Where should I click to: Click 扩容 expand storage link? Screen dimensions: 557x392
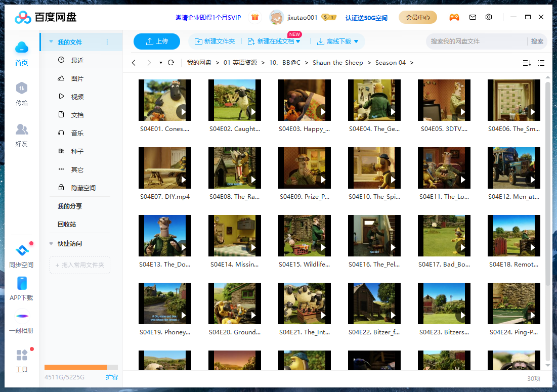point(111,377)
